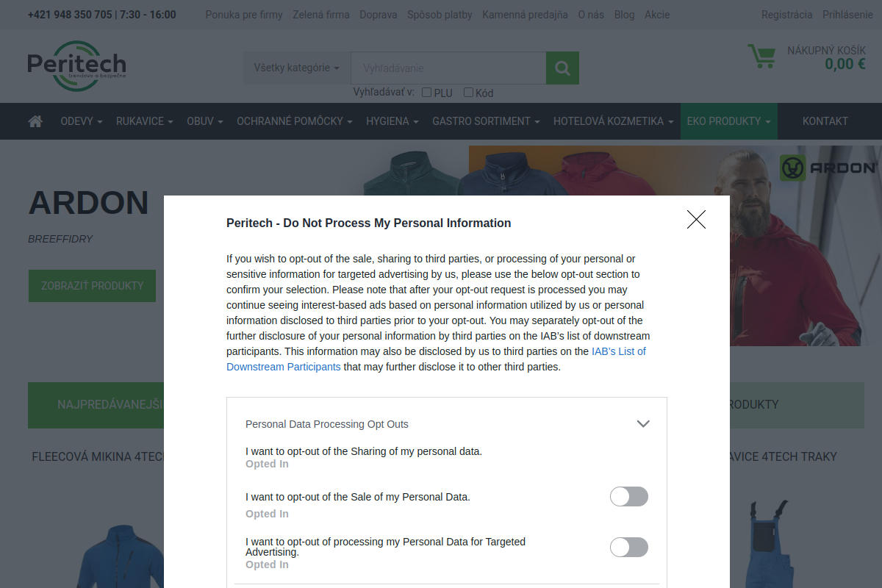882x588 pixels.
Task: Toggle opt-out of Targeted Advertising processing
Action: coord(629,547)
